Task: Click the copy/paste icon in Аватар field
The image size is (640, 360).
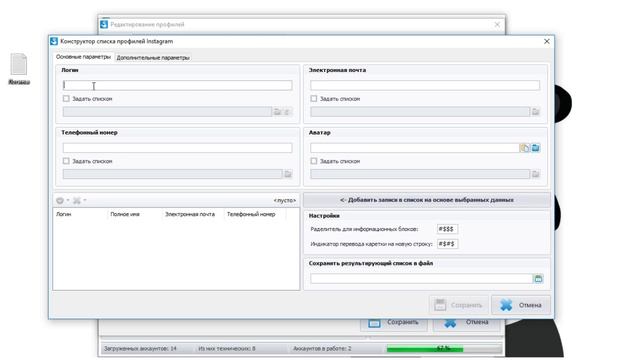Action: click(x=524, y=148)
